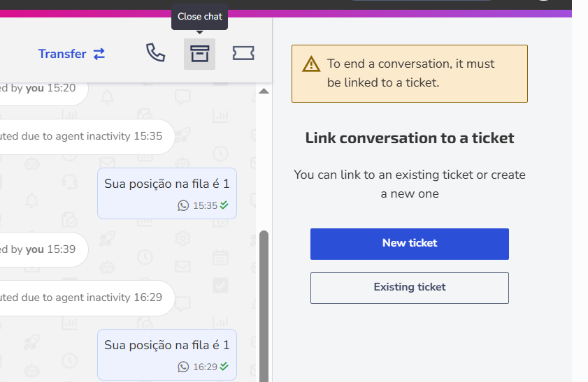Click WhatsApp icon on 16:29 message
Image resolution: width=588 pixels, height=382 pixels.
pyautogui.click(x=183, y=367)
